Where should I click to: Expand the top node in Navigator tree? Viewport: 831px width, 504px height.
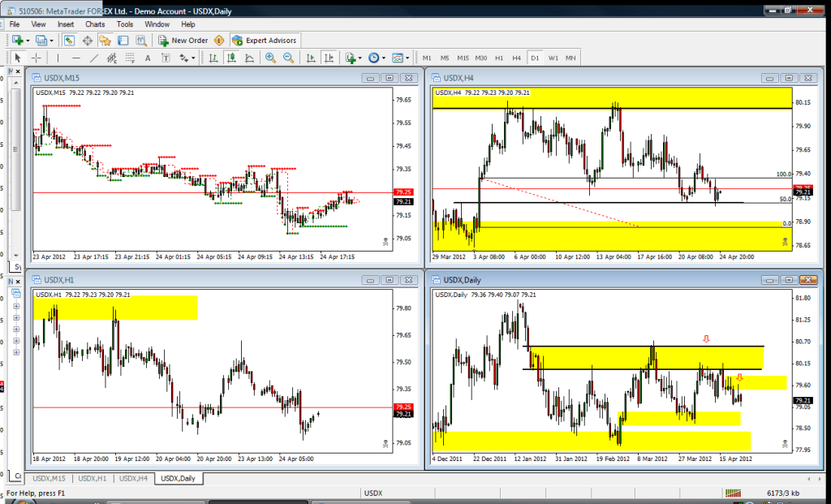click(16, 306)
